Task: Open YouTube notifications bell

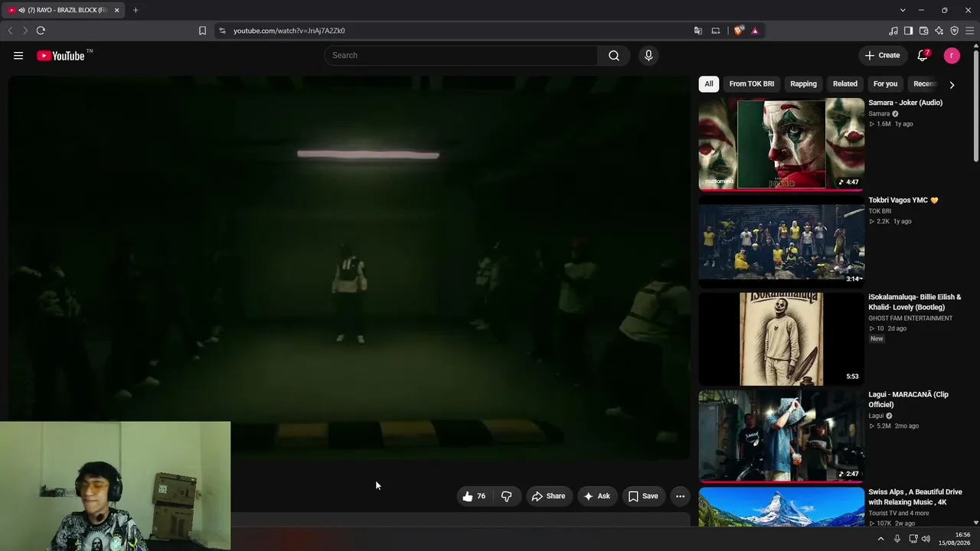Action: point(923,55)
